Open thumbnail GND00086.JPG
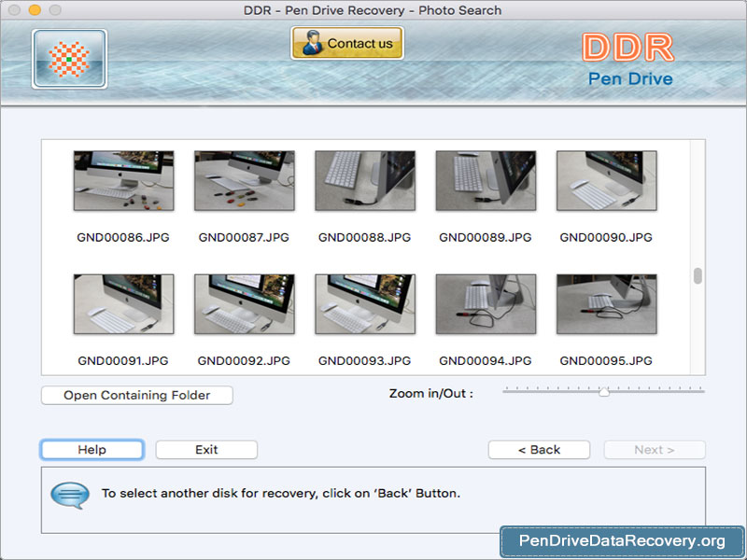The image size is (747, 560). 124,180
